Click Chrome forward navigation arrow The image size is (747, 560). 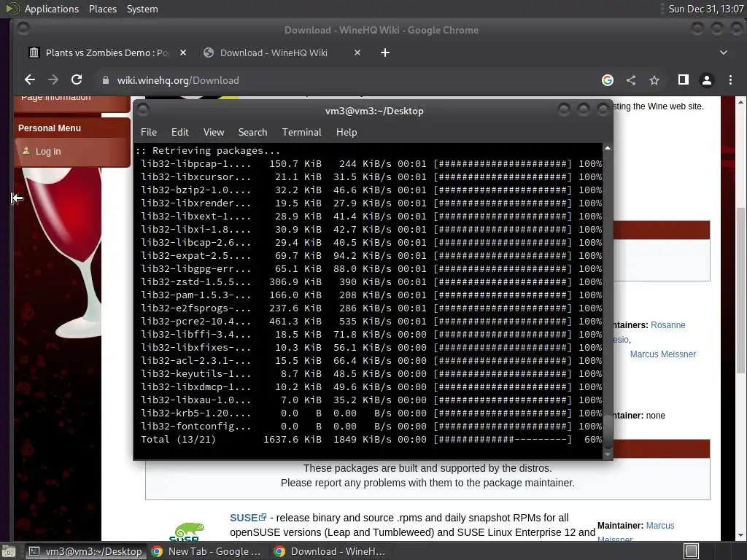53,80
